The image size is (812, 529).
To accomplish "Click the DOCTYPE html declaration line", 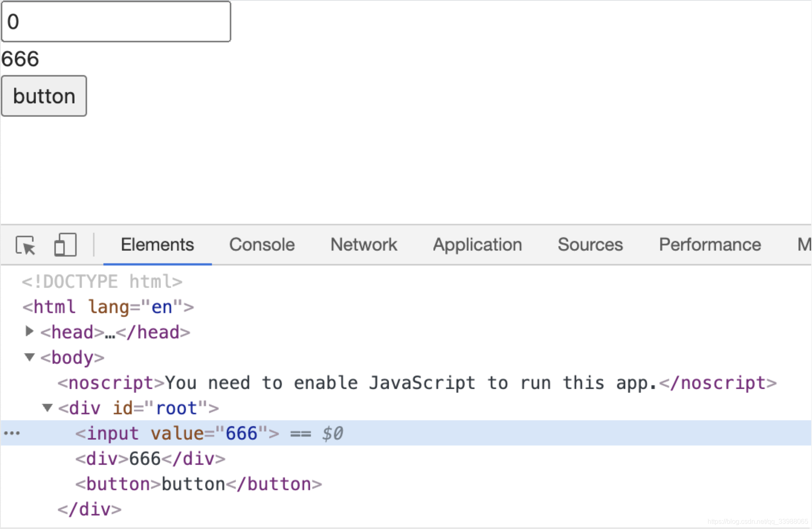I will coord(101,281).
